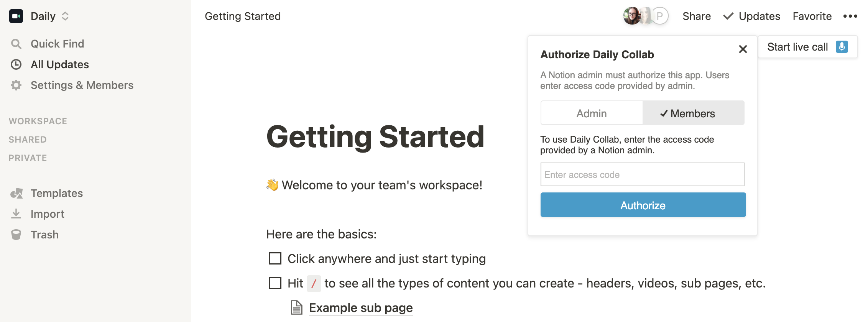The width and height of the screenshot is (868, 322).
Task: Toggle the Updates checkmark in top bar
Action: (x=728, y=16)
